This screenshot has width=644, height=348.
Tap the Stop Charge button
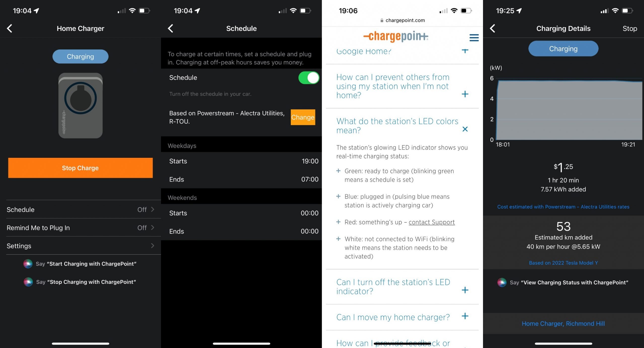click(80, 167)
